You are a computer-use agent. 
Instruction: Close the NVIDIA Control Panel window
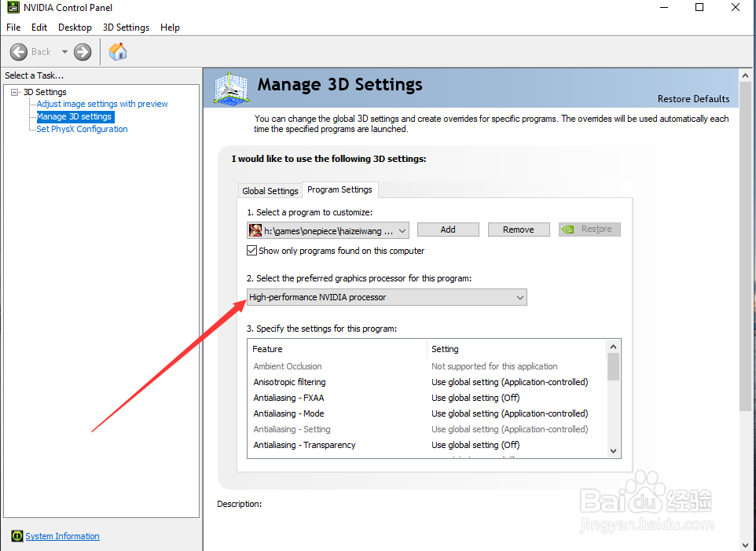tap(736, 7)
